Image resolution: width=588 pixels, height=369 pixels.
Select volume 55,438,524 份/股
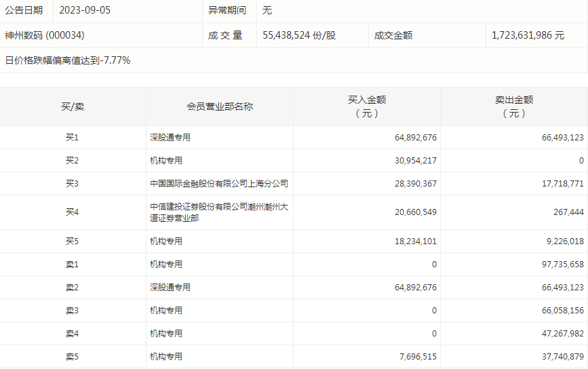pos(299,35)
